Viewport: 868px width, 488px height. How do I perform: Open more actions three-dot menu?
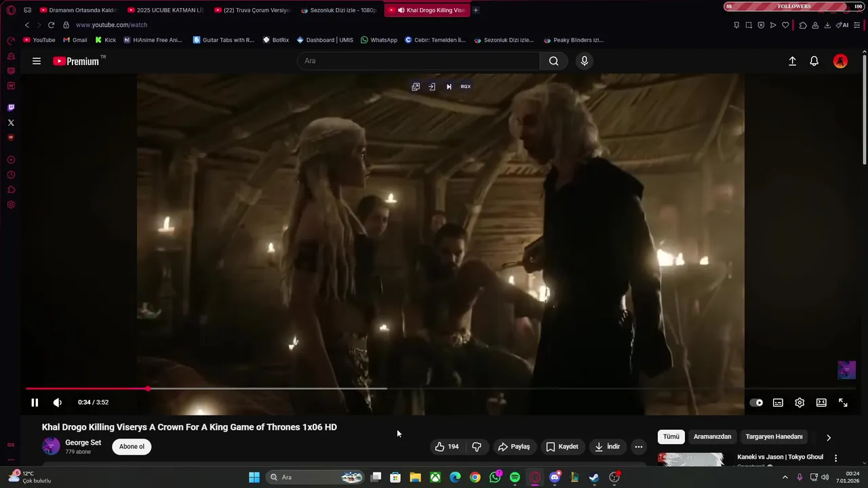[x=638, y=447]
